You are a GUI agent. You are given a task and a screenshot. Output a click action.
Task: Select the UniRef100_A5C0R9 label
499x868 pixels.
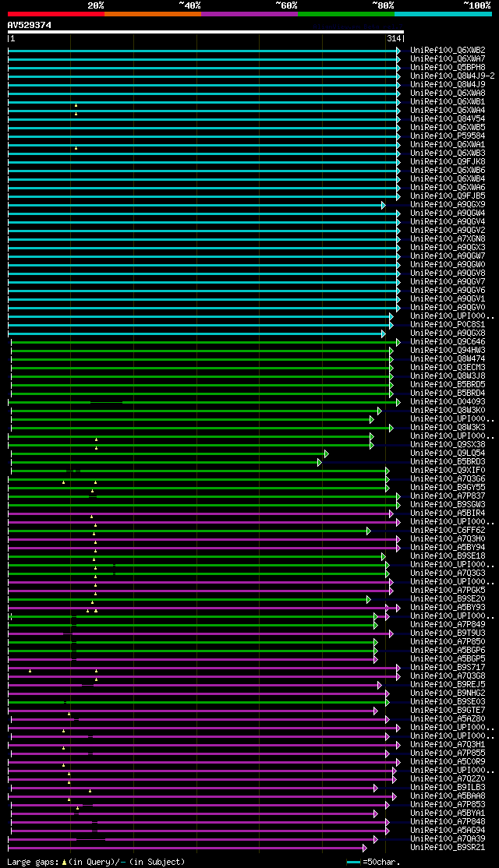[448, 762]
